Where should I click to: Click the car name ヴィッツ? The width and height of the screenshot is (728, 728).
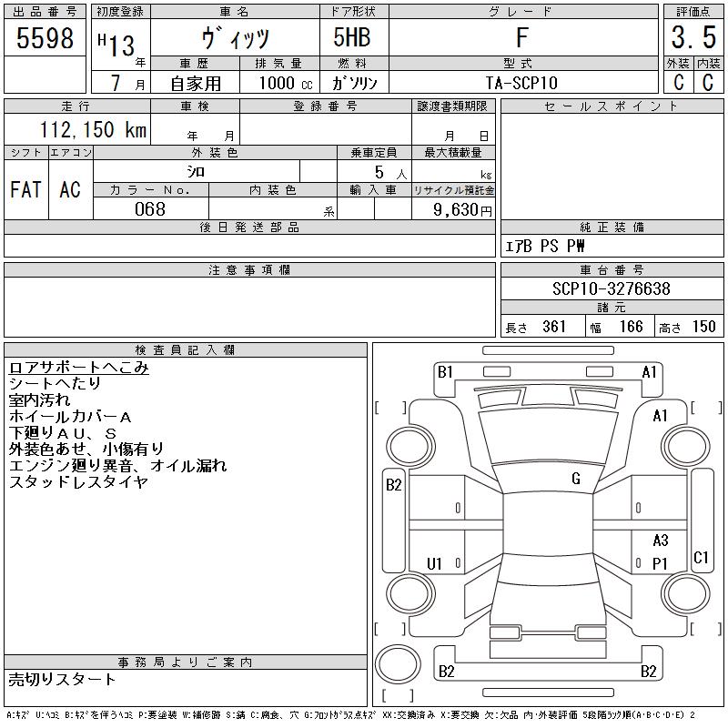coord(235,38)
